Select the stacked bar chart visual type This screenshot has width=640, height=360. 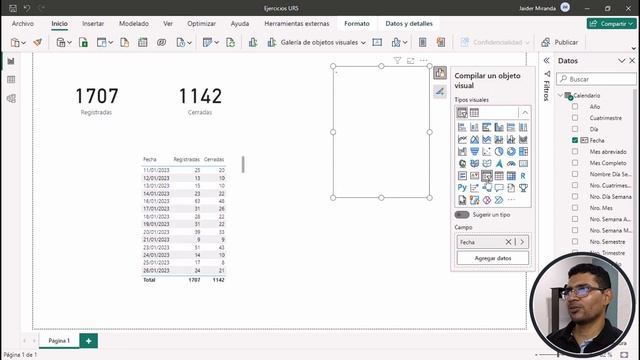pyautogui.click(x=462, y=127)
